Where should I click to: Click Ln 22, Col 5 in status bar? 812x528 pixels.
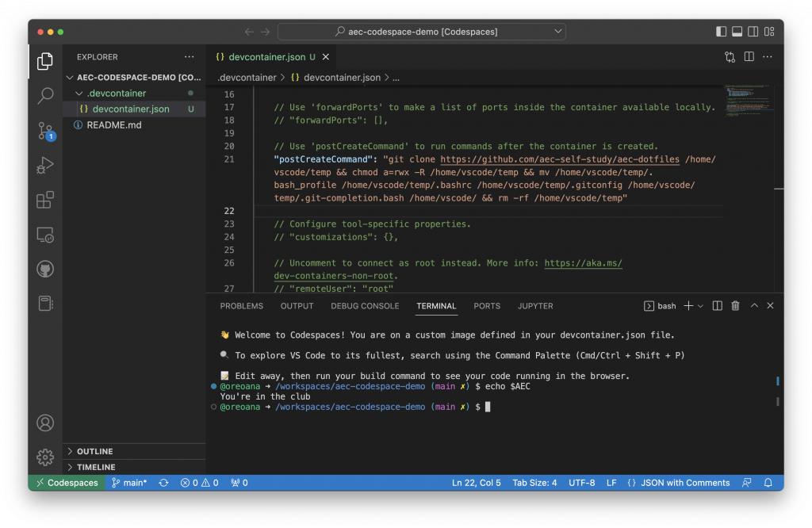point(476,483)
